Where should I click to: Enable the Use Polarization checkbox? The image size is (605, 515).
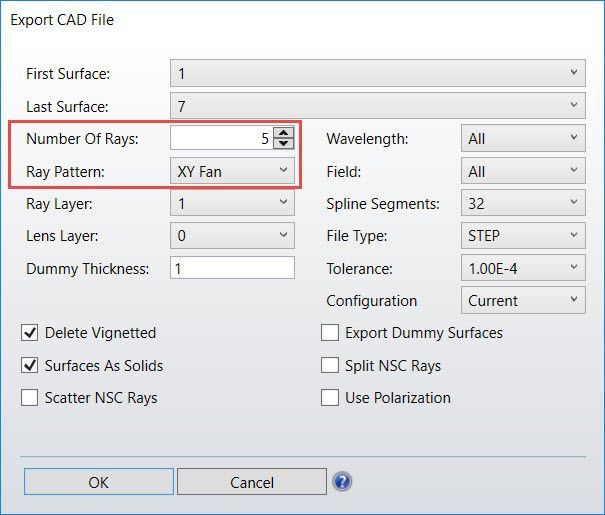[330, 398]
